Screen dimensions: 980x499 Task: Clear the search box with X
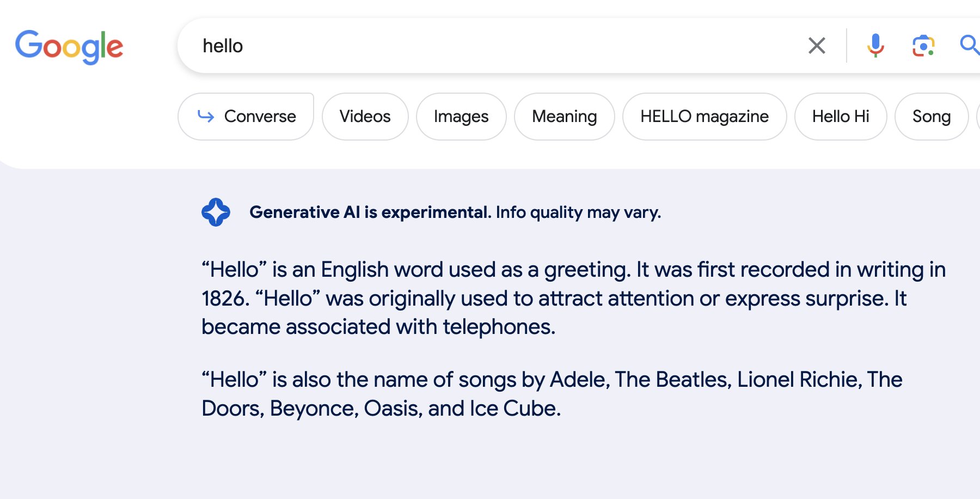[x=817, y=46]
